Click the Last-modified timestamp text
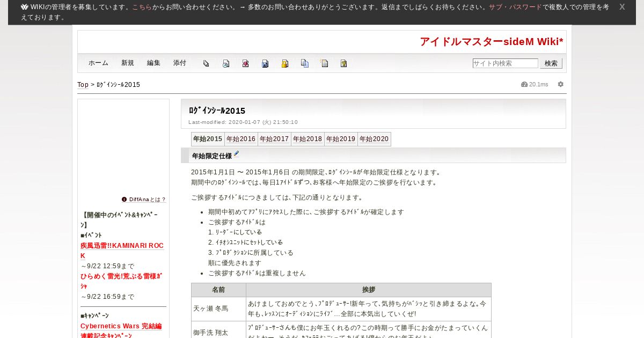Screen dimensions: 644x338 243,122
